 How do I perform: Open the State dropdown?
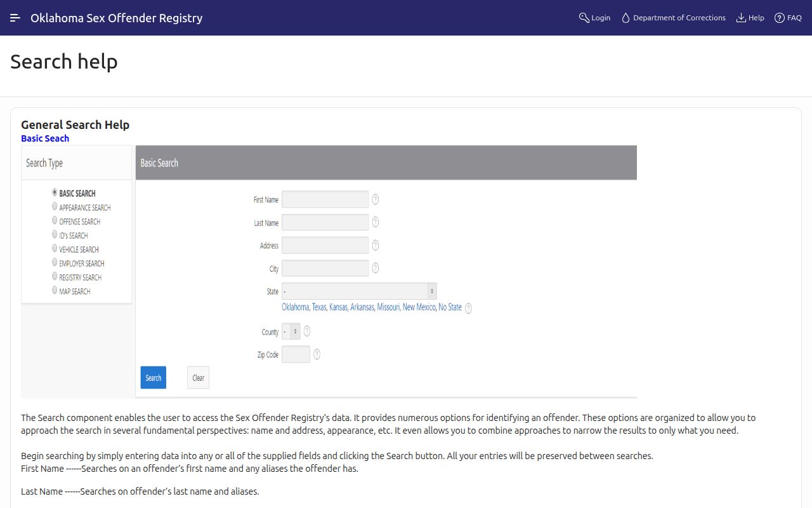[359, 291]
